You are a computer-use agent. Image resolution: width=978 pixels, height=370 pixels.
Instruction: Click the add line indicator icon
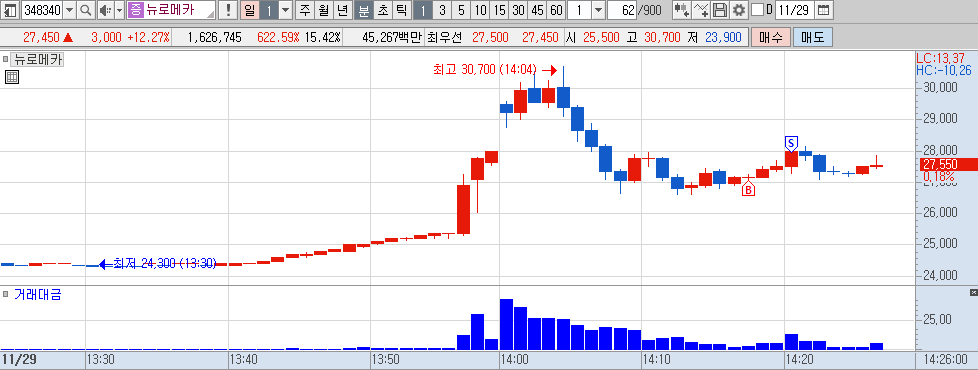click(x=701, y=10)
